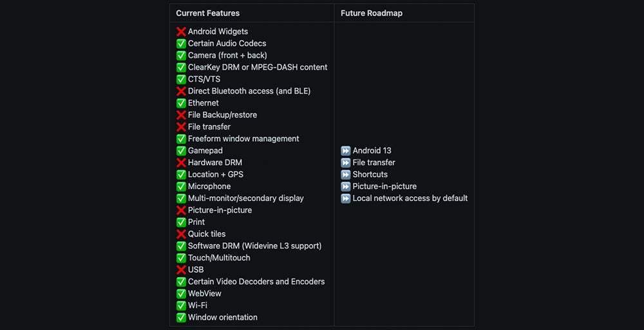The height and width of the screenshot is (330, 644).
Task: Click the fast-forward icon beside Local network access
Action: [x=346, y=199]
